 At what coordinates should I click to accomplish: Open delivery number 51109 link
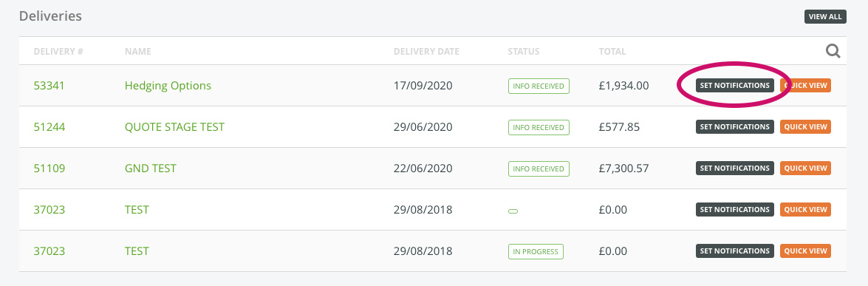pyautogui.click(x=49, y=168)
